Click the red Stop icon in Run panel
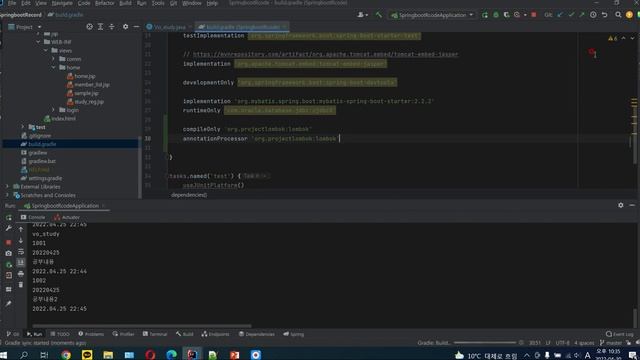640x360 pixels. (x=9, y=242)
